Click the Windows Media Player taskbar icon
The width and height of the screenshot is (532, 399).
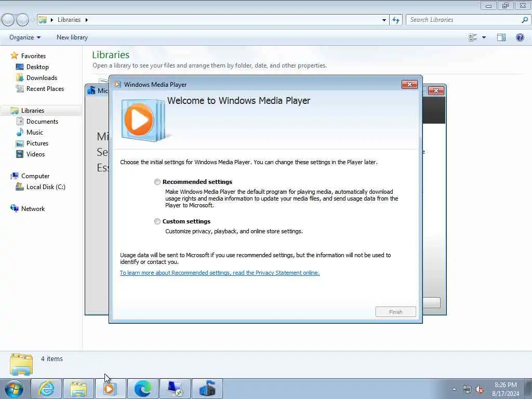click(110, 389)
